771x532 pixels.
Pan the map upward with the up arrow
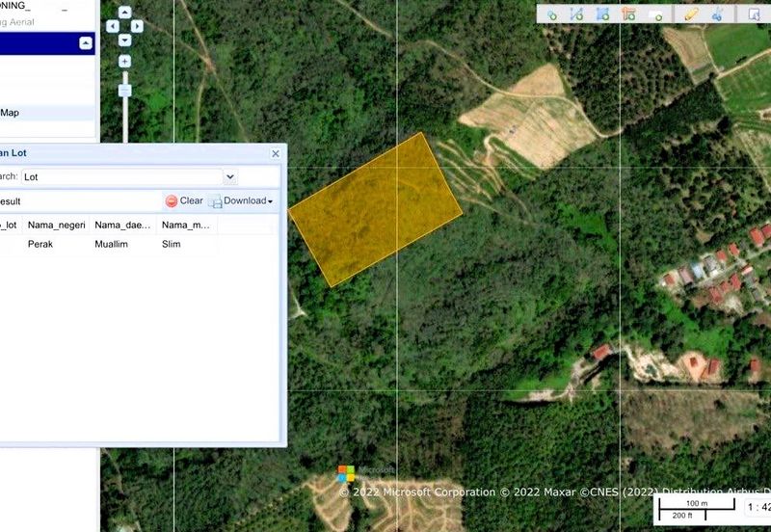124,14
